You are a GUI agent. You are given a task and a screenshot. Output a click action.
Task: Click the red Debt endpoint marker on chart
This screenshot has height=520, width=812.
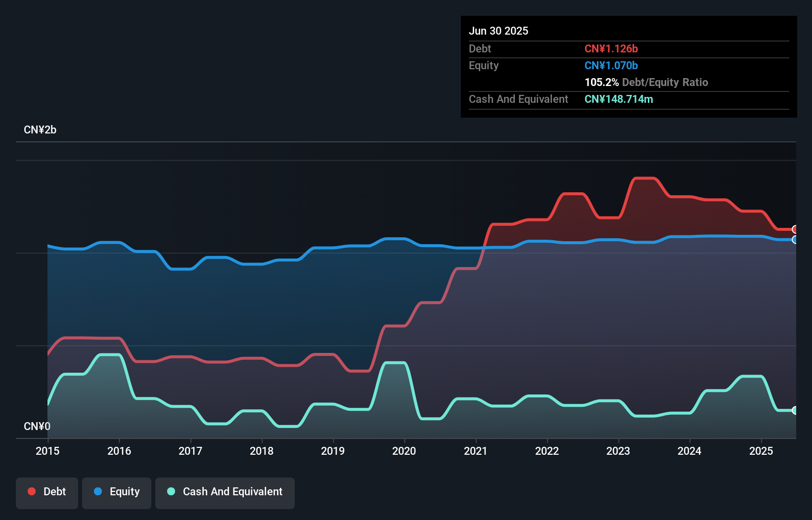coord(794,229)
